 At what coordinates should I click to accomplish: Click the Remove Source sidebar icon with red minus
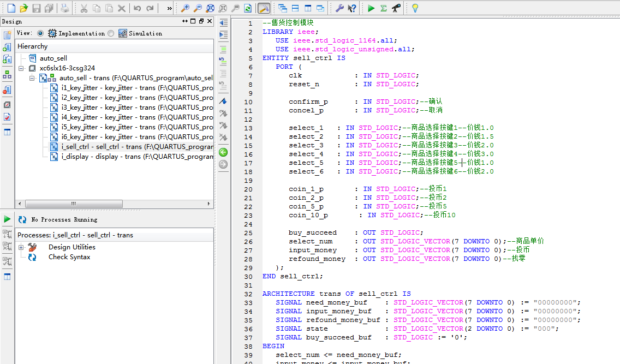(x=7, y=89)
